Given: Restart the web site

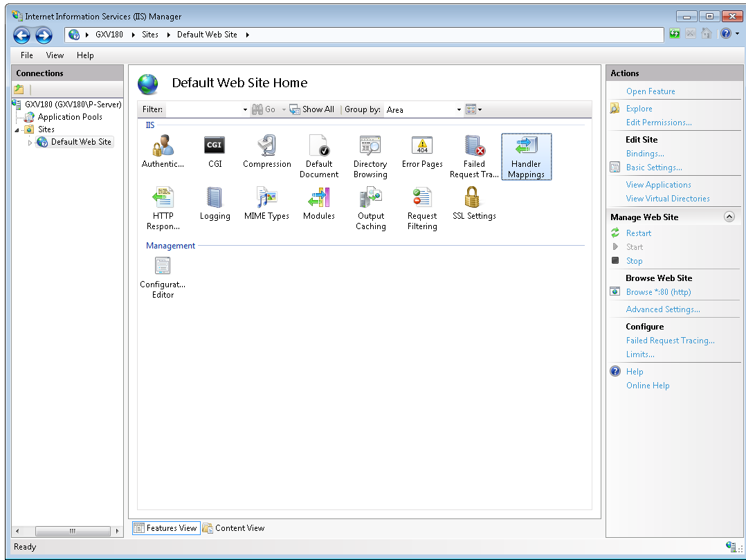Looking at the screenshot, I should [638, 233].
